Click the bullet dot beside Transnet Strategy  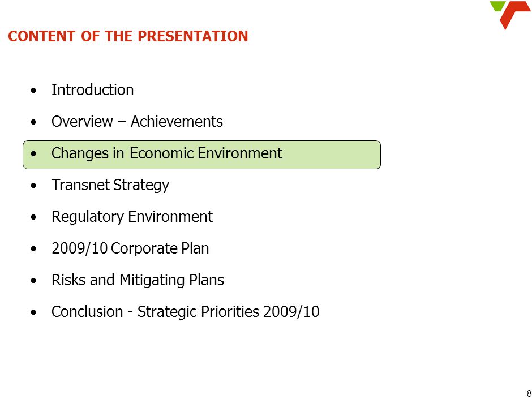pos(33,186)
